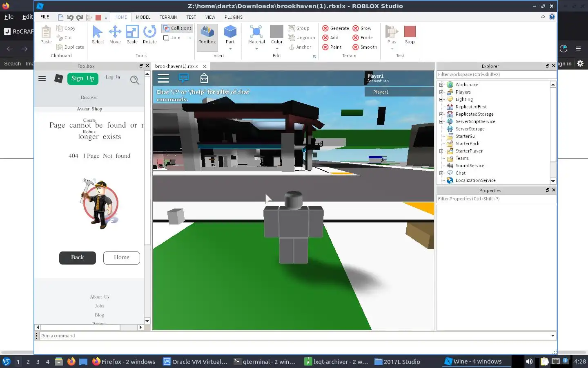Viewport: 588px width, 368px height.
Task: Click the Log In link
Action: (113, 77)
